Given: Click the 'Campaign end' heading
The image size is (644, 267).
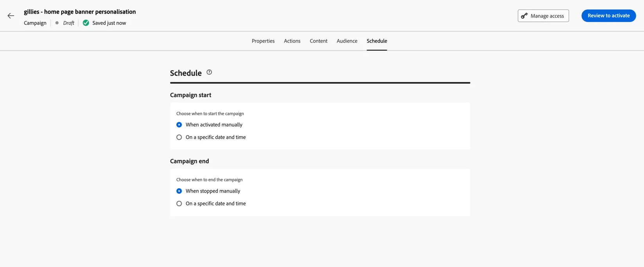Looking at the screenshot, I should [x=189, y=161].
